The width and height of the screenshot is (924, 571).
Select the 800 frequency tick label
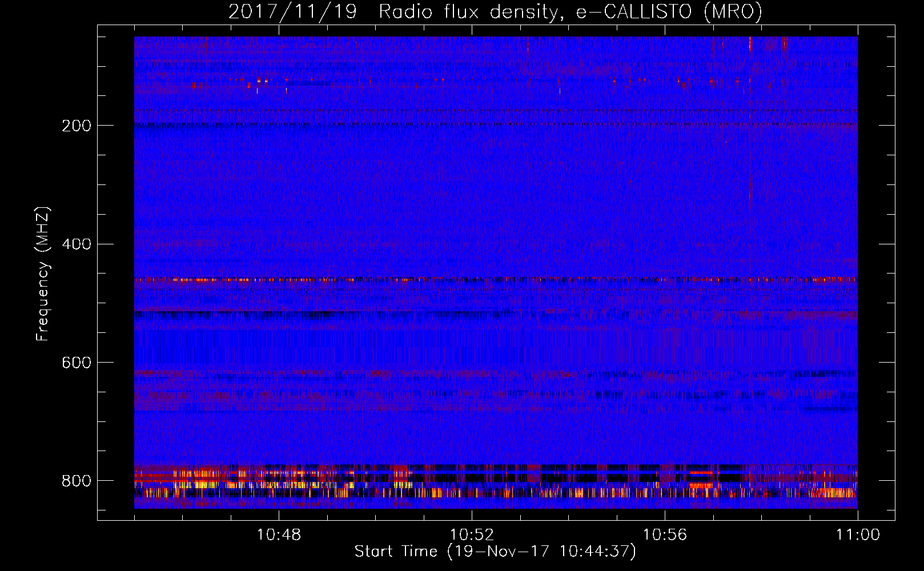[77, 481]
